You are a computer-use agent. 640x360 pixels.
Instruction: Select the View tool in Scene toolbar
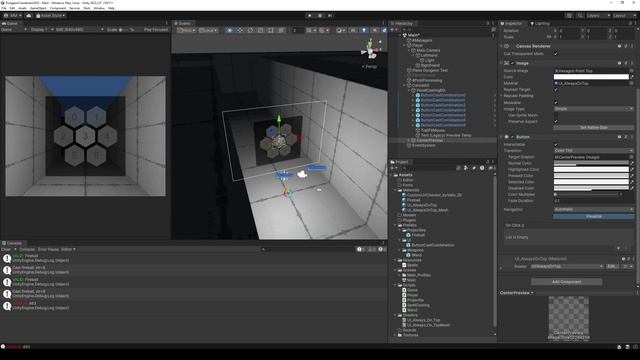coord(230,30)
